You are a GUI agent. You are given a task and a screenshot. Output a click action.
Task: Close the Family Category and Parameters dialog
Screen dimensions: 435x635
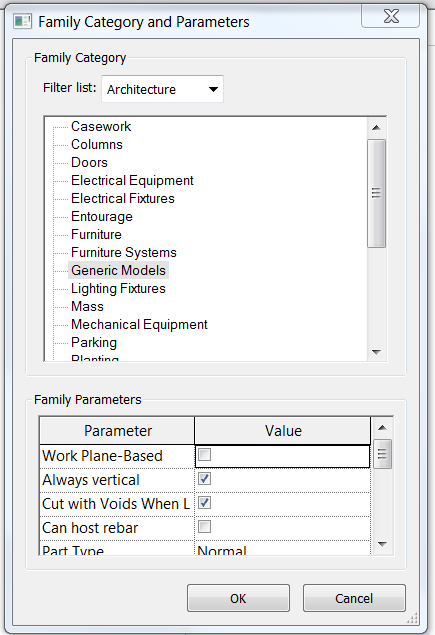(x=391, y=16)
